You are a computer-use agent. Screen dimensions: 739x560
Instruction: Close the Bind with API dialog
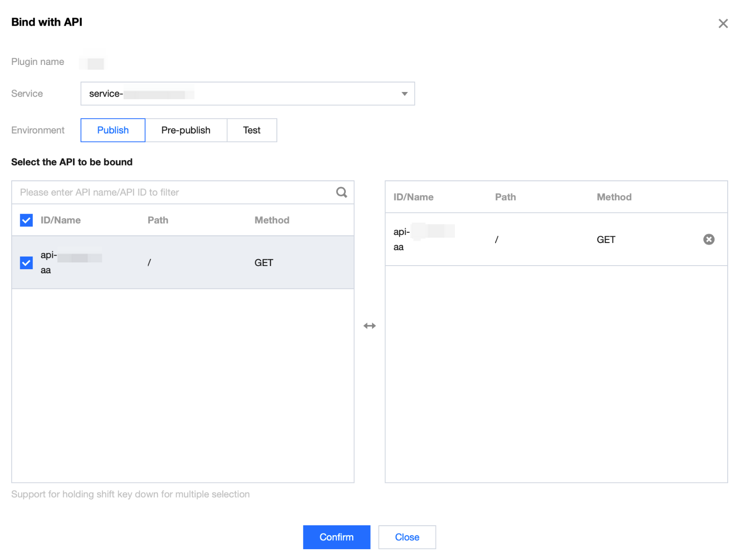[x=723, y=23]
